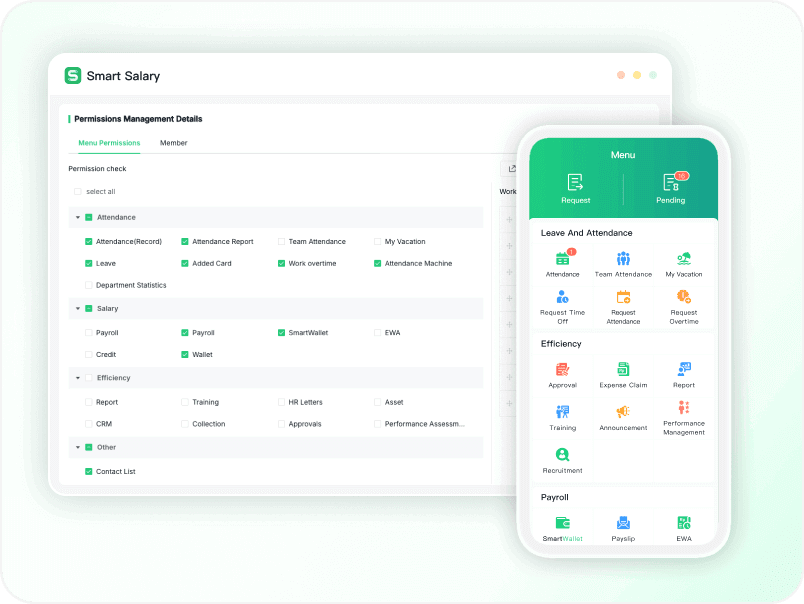Check the CRM checkbox
The image size is (804, 604).
tap(88, 424)
